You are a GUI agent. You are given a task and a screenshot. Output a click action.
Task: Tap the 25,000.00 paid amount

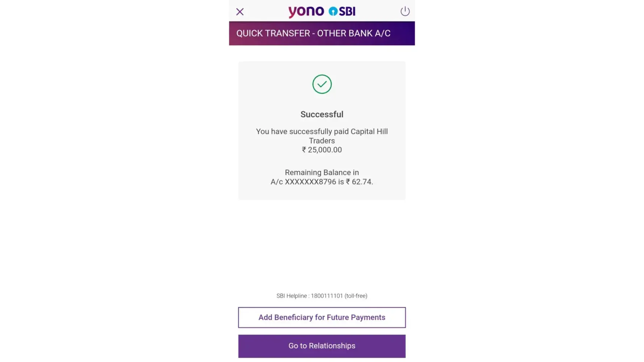(x=325, y=150)
